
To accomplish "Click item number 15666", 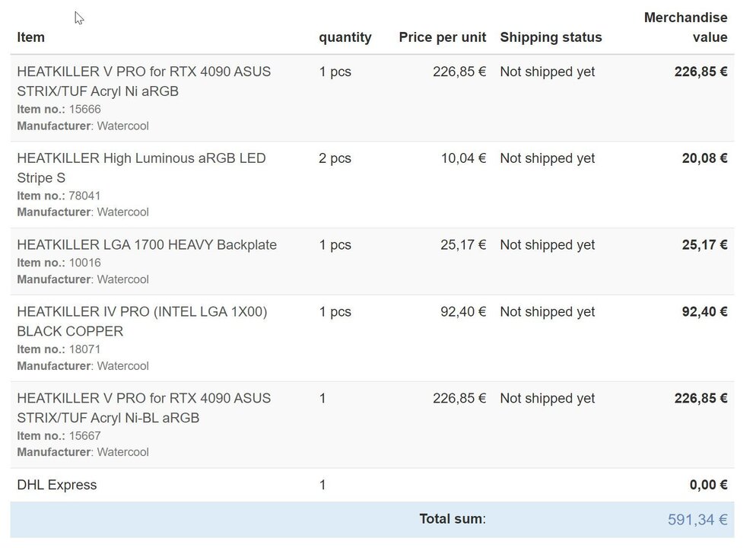I will click(x=84, y=110).
